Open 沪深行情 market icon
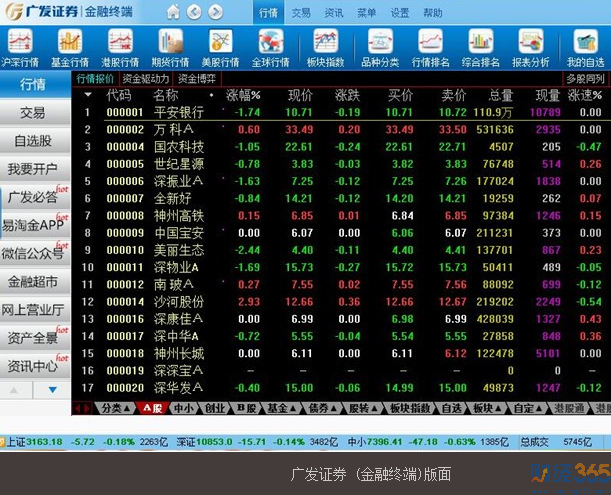The image size is (611, 495). click(20, 48)
